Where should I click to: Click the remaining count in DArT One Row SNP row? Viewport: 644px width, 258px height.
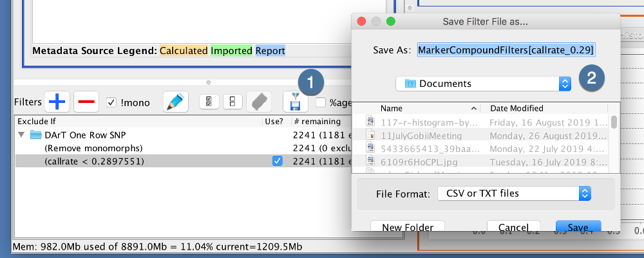coord(322,135)
